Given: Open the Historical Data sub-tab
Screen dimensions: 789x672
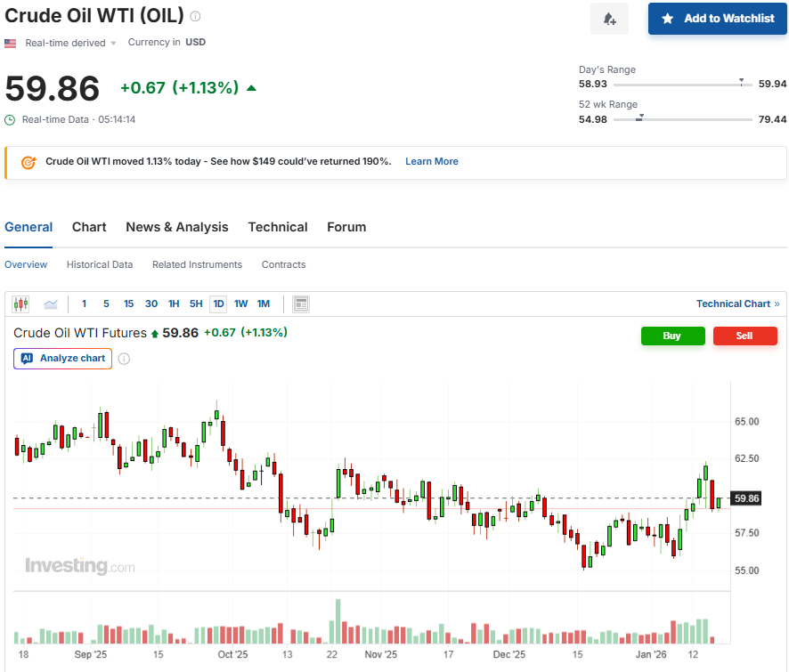Looking at the screenshot, I should 100,264.
